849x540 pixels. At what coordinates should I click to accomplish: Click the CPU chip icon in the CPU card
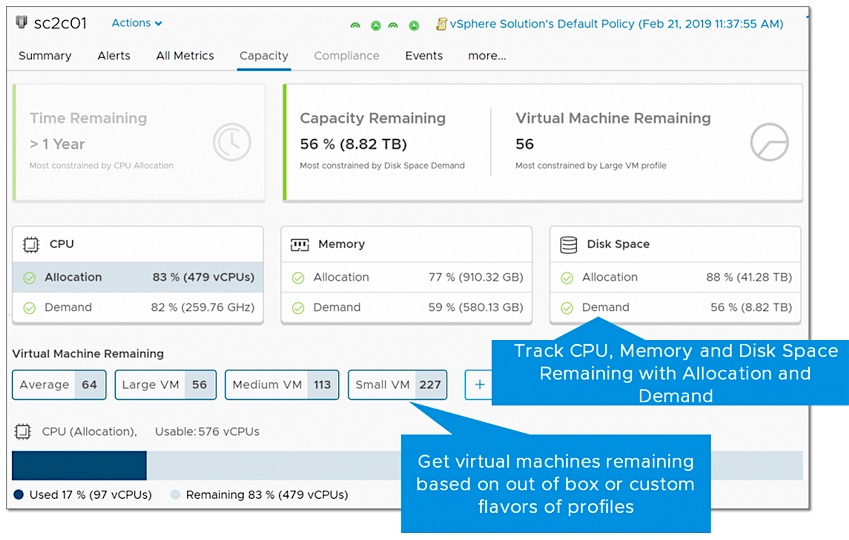point(30,244)
